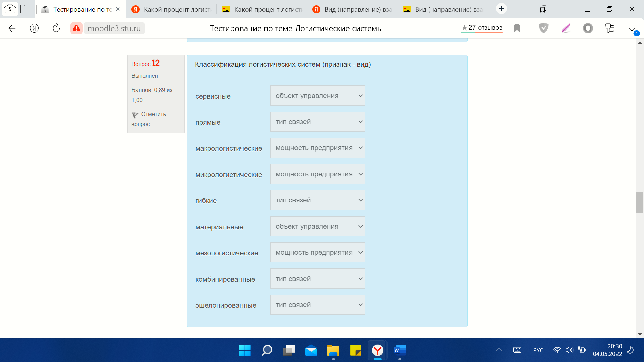Click the red site security warning icon
644x362 pixels.
click(76, 28)
